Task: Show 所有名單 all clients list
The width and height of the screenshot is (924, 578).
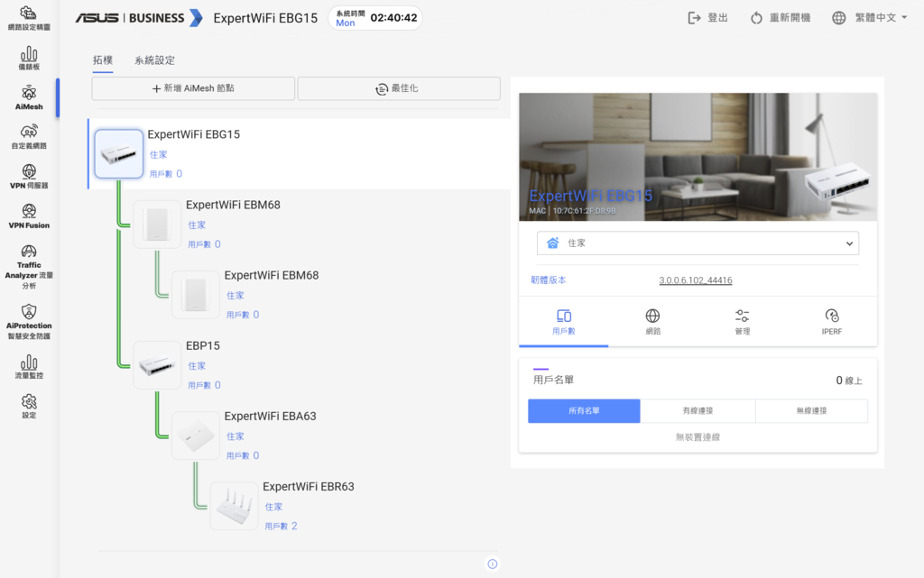Action: (584, 411)
